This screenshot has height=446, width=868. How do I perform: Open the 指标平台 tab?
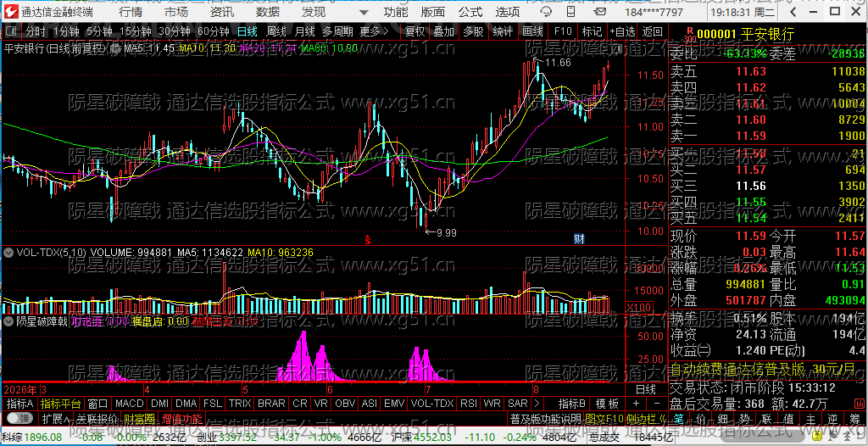click(61, 403)
